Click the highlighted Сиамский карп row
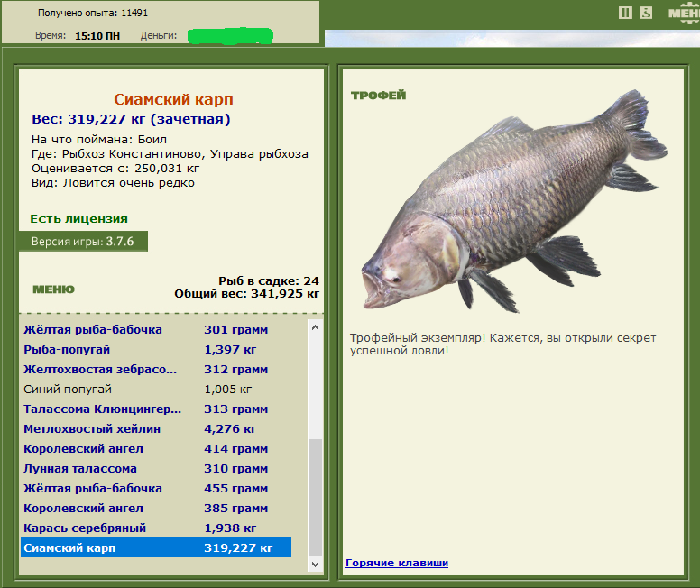The height and width of the screenshot is (588, 700). click(x=156, y=547)
